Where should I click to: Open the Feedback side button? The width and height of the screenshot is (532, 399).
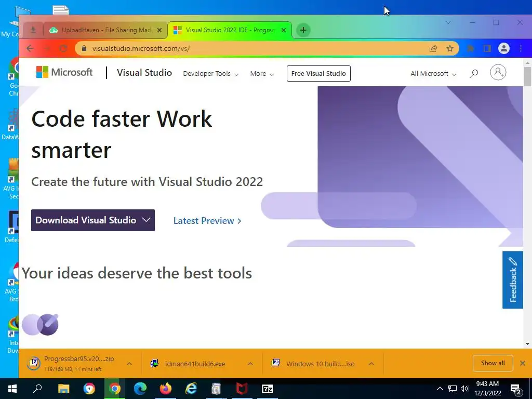point(513,280)
